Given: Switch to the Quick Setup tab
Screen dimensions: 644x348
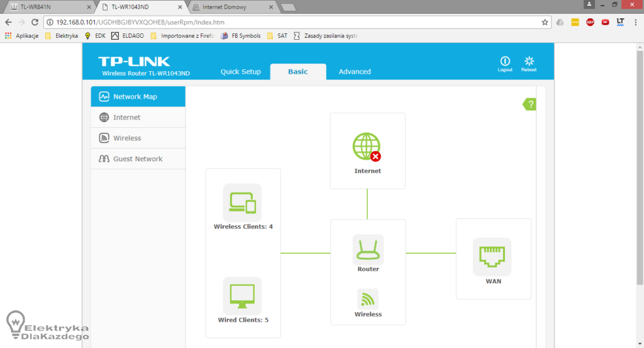Looking at the screenshot, I should tap(240, 72).
